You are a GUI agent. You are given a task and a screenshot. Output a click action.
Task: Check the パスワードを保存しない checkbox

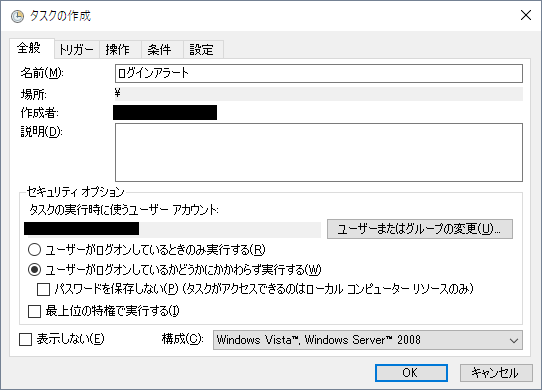point(44,289)
